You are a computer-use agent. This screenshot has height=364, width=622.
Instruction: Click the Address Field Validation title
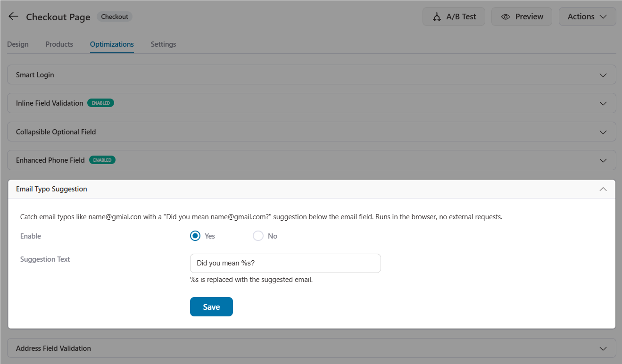(x=53, y=348)
